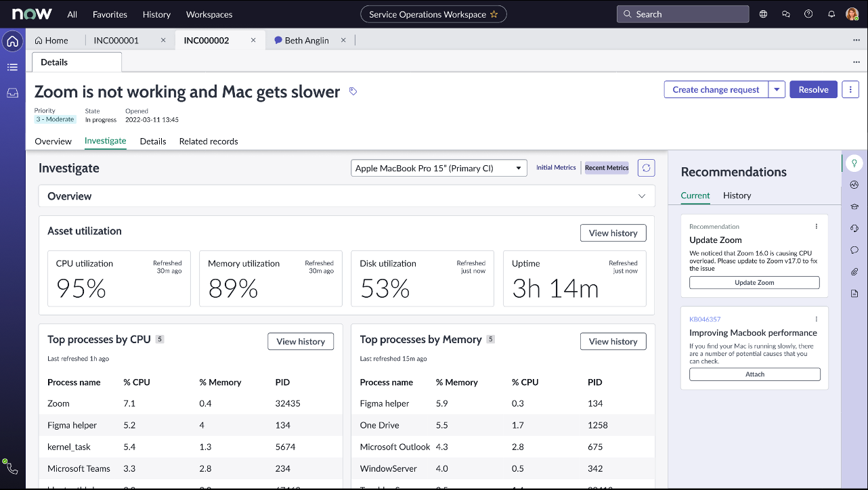868x490 pixels.
Task: Click the Search field in header
Action: [x=682, y=14]
